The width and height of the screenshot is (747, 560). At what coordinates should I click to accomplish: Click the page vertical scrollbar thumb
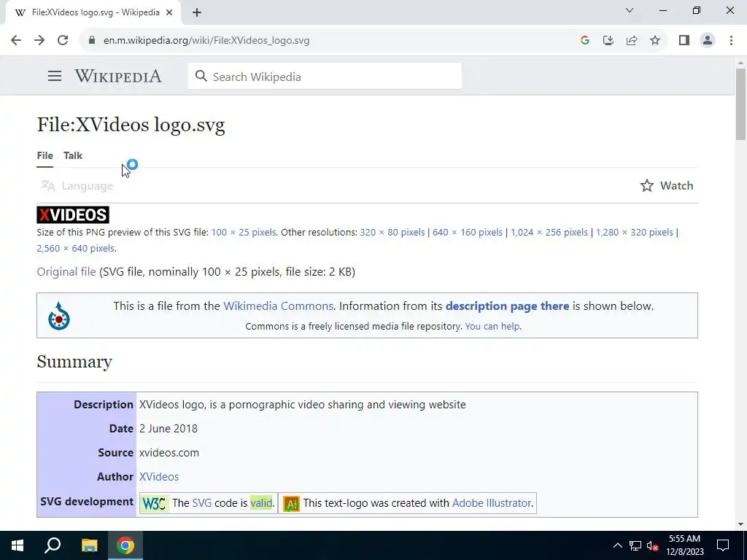(x=740, y=104)
